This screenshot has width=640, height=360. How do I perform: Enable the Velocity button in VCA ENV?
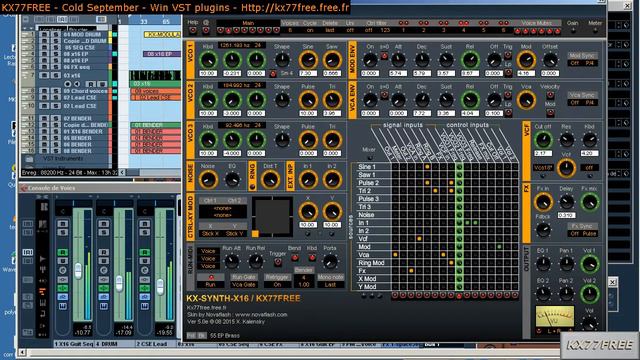click(550, 95)
